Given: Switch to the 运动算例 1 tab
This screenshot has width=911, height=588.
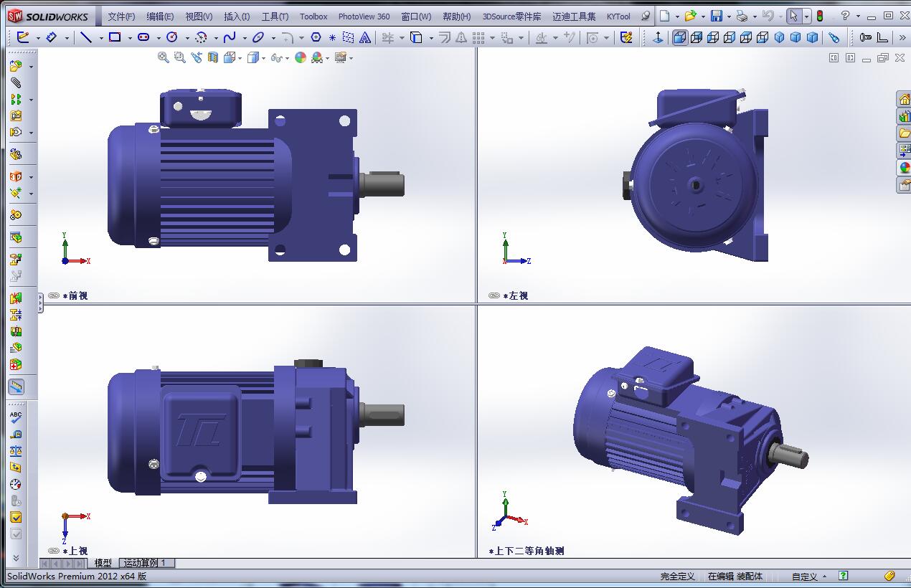Looking at the screenshot, I should [x=146, y=563].
